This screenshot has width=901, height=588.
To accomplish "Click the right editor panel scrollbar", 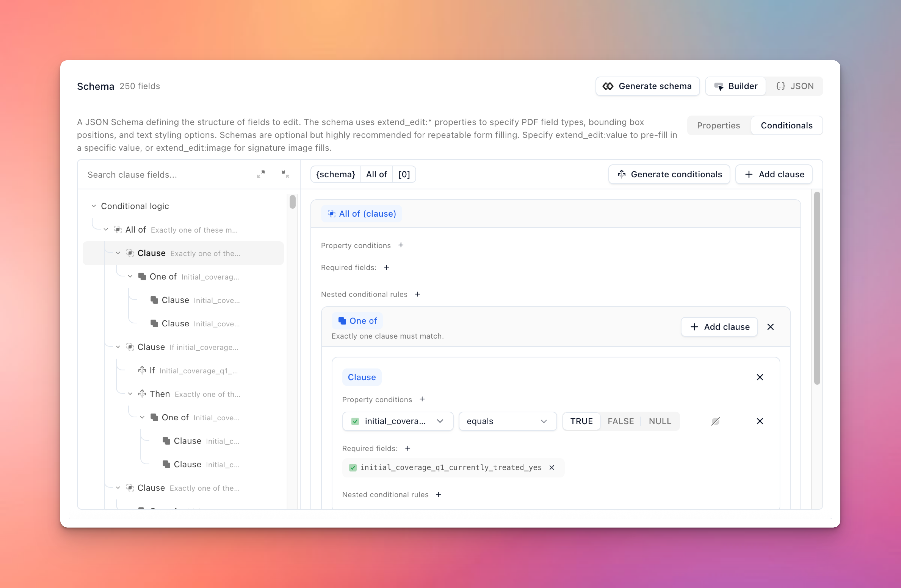I will point(817,288).
